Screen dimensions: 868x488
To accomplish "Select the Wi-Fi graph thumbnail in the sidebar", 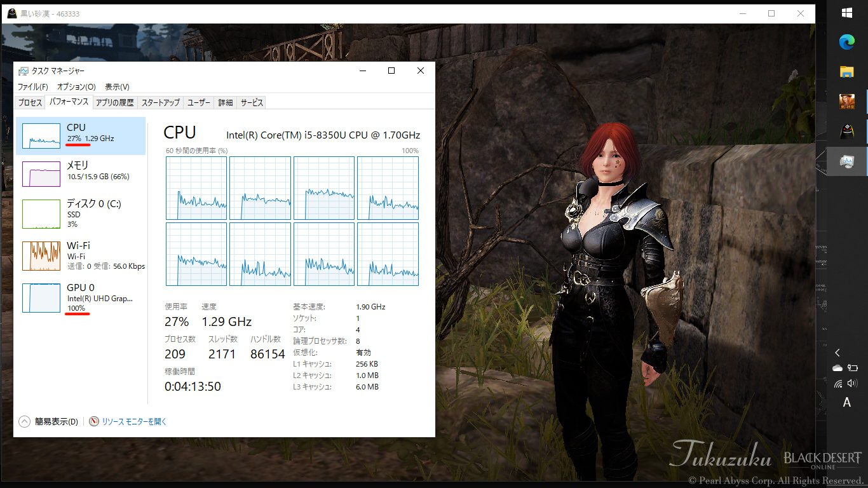I will [41, 255].
